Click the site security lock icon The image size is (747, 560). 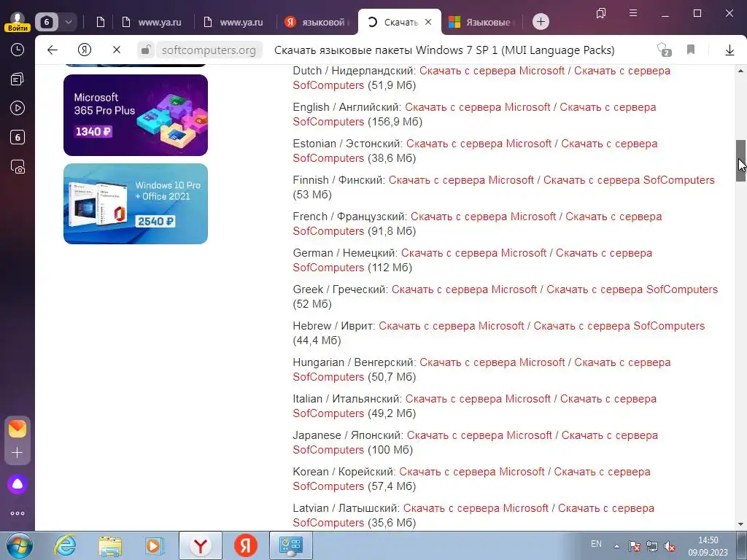(146, 50)
